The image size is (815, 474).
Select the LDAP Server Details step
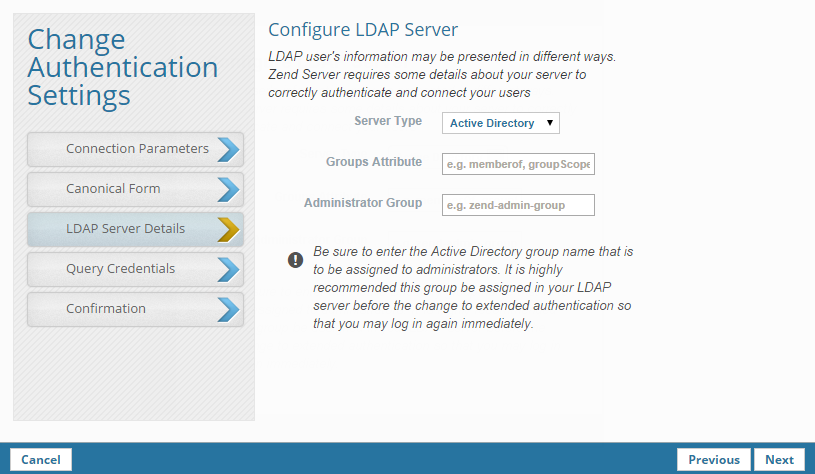125,229
